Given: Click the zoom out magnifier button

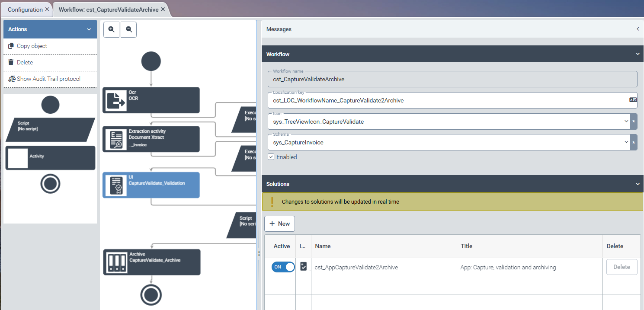Looking at the screenshot, I should coord(128,29).
